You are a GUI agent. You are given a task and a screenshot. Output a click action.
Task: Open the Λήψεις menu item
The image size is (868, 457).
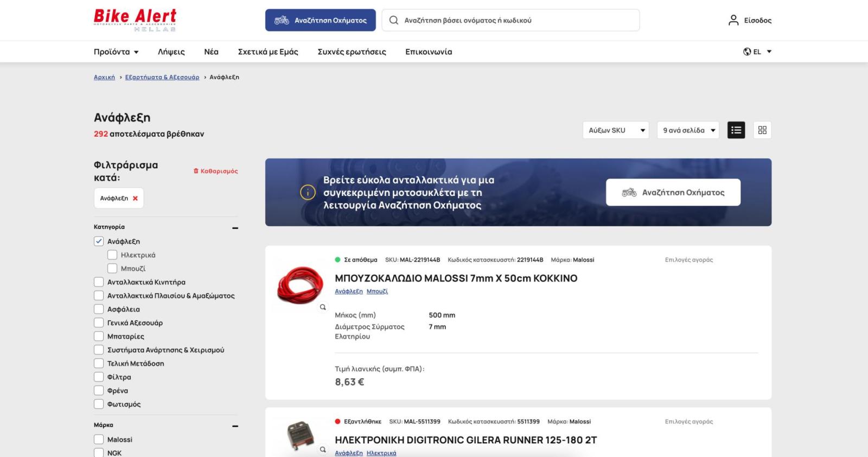[171, 52]
